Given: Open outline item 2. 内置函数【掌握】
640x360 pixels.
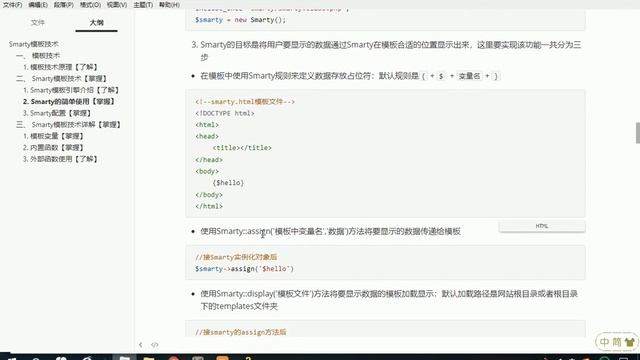Looking at the screenshot, I should pos(53,147).
